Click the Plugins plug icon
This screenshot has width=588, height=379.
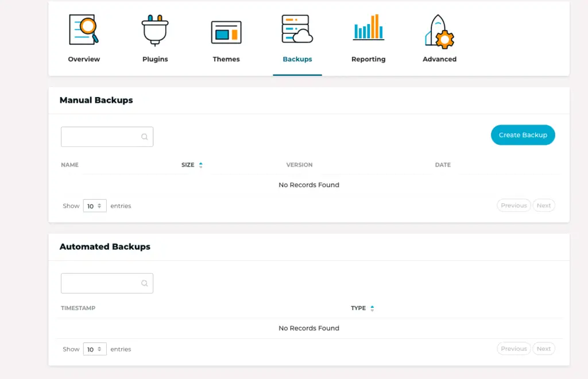[x=155, y=30]
